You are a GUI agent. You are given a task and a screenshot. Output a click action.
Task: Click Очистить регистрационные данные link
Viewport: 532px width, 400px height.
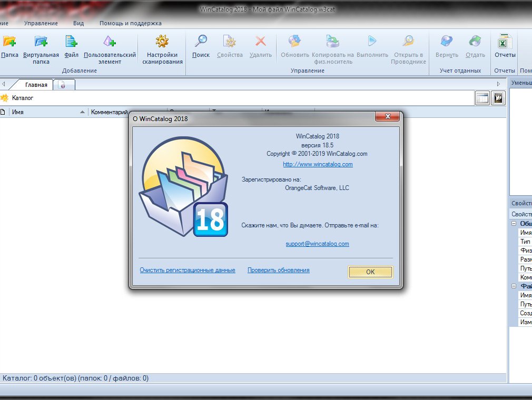tap(188, 270)
